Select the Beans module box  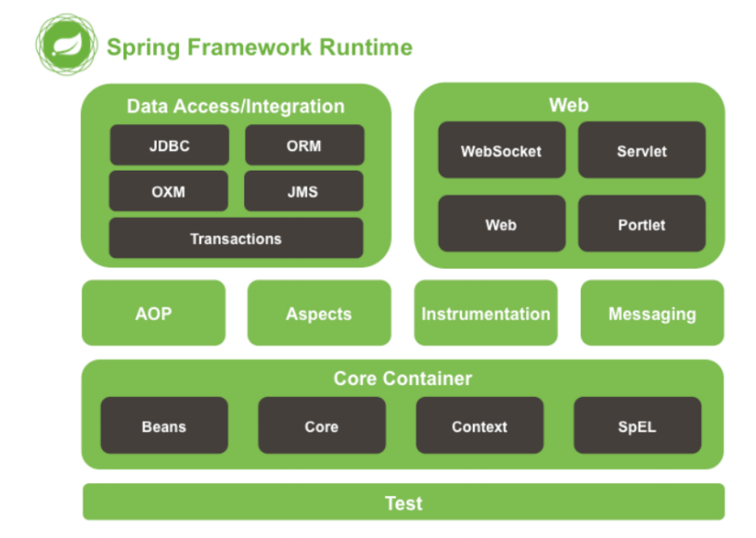pyautogui.click(x=164, y=425)
